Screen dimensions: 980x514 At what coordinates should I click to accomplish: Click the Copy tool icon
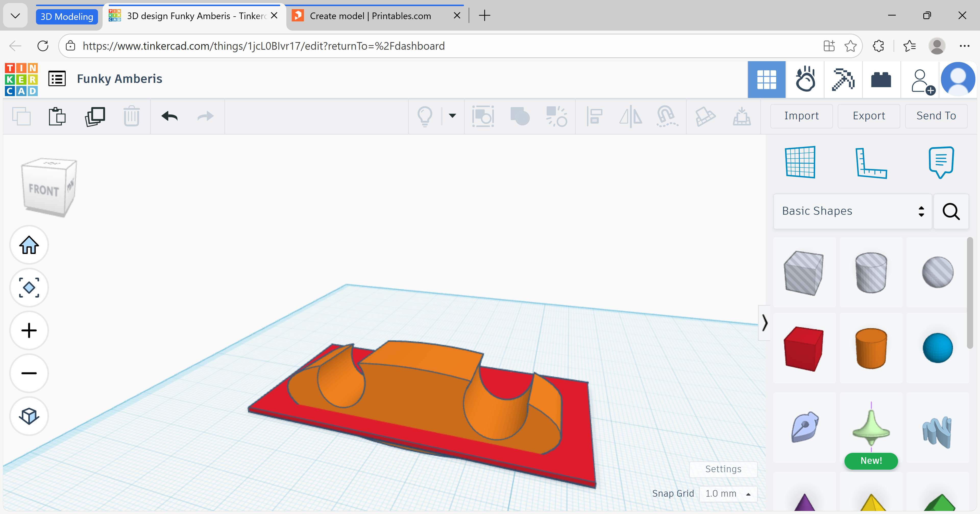click(x=21, y=116)
